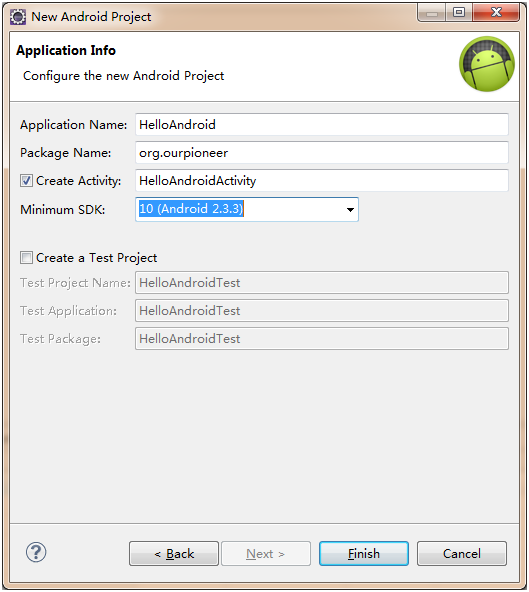529x592 pixels.
Task: Click the disabled Next button
Action: tap(266, 553)
